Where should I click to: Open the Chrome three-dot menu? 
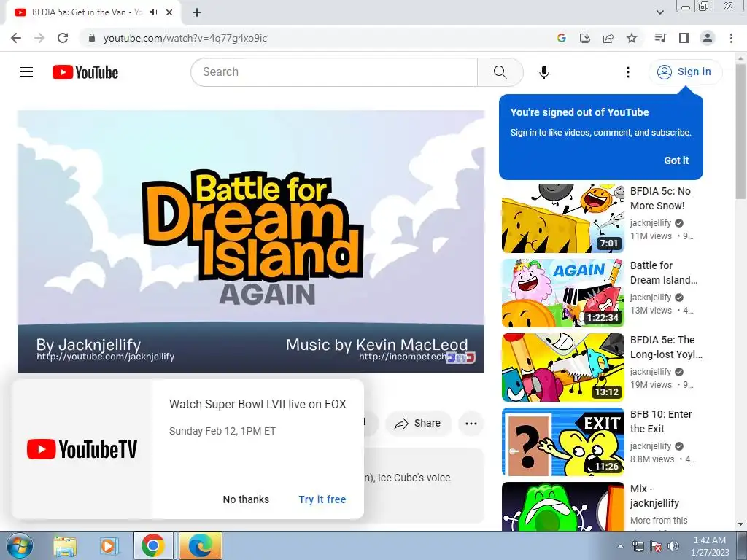tap(731, 38)
